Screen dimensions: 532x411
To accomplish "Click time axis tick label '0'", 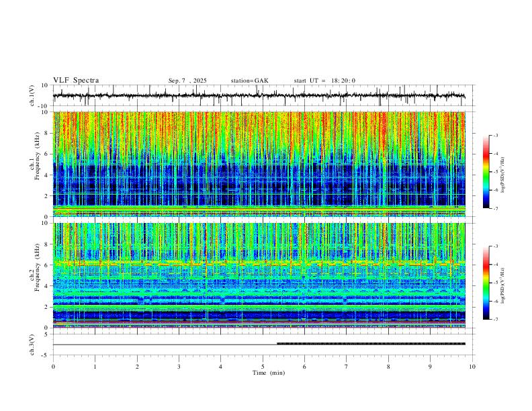I will click(53, 367).
